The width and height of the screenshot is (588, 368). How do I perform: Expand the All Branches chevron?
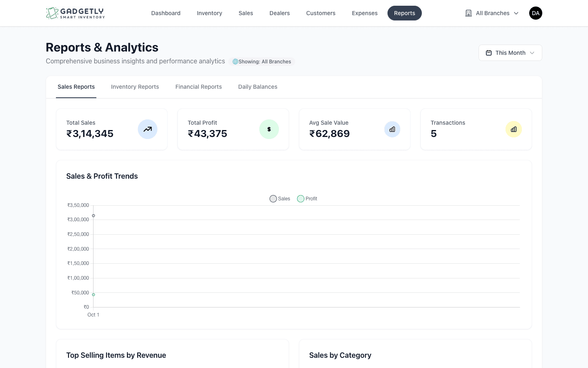[x=516, y=13]
